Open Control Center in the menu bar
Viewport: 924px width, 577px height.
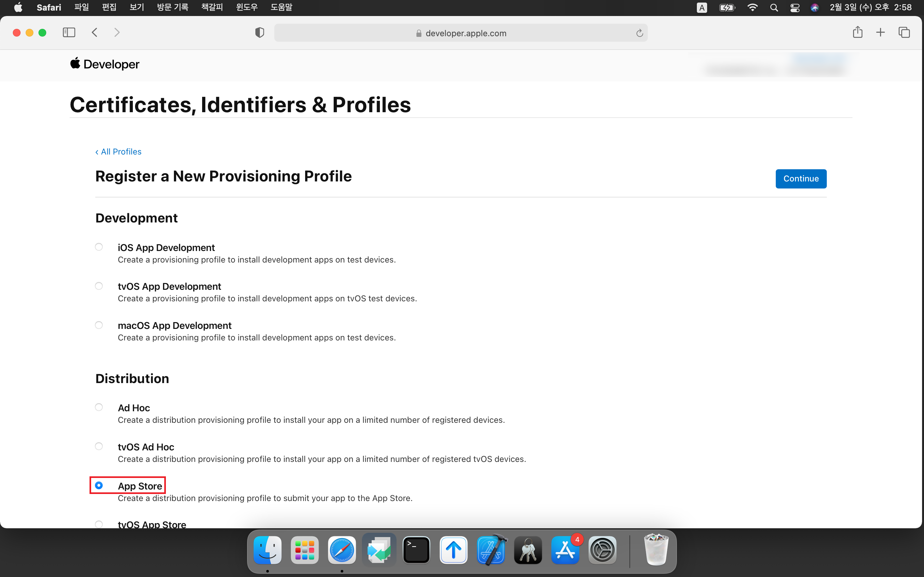point(795,8)
